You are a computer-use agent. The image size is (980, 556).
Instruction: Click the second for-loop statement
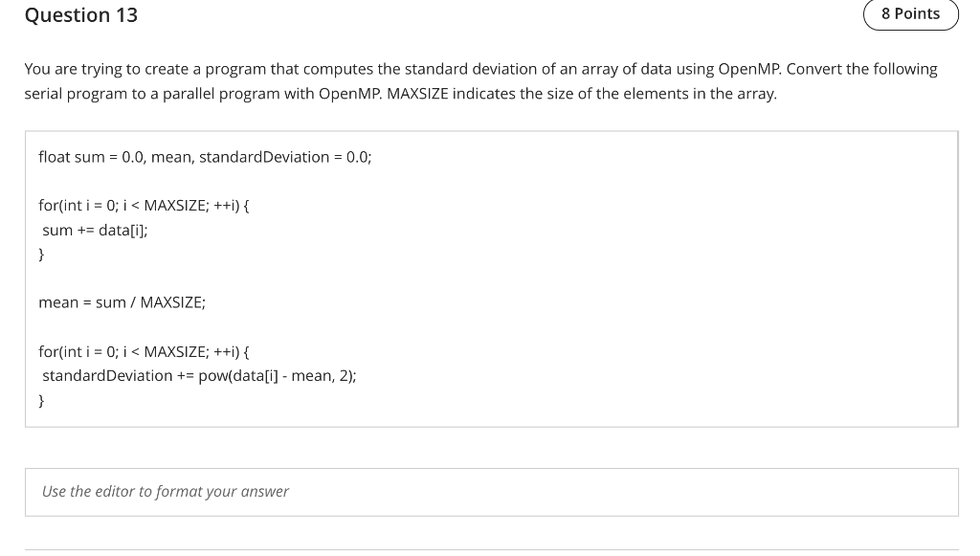tap(144, 351)
